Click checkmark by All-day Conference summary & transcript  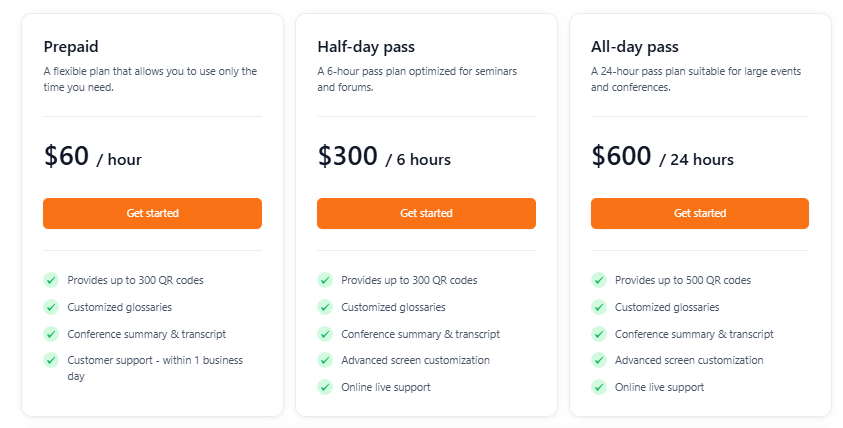[598, 334]
